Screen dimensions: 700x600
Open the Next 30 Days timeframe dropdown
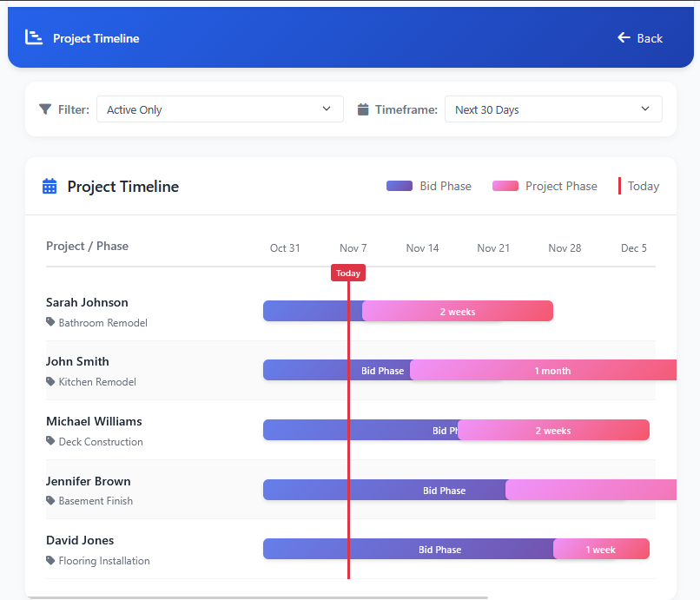553,109
